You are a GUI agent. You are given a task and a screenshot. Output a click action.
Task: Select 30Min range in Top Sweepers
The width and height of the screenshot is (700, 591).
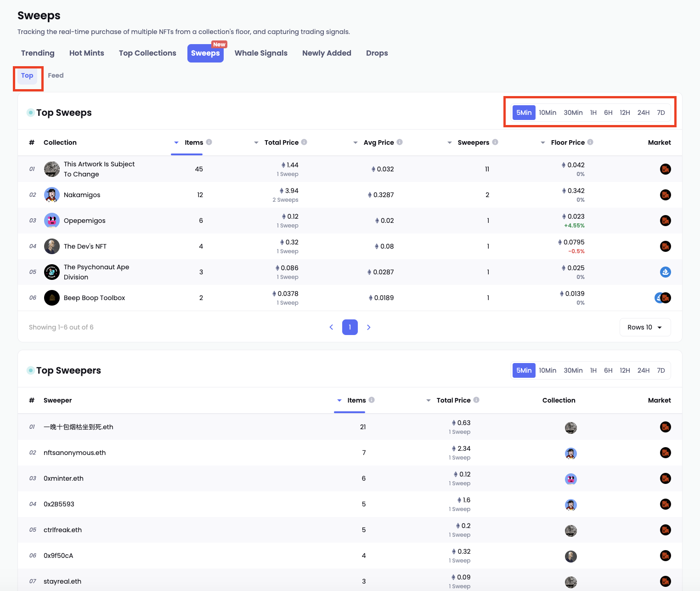573,370
